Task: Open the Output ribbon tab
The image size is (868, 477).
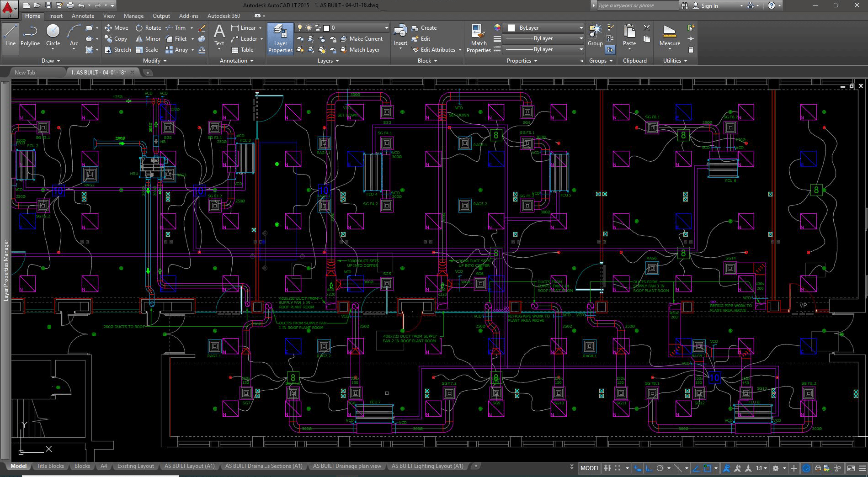Action: pos(161,16)
